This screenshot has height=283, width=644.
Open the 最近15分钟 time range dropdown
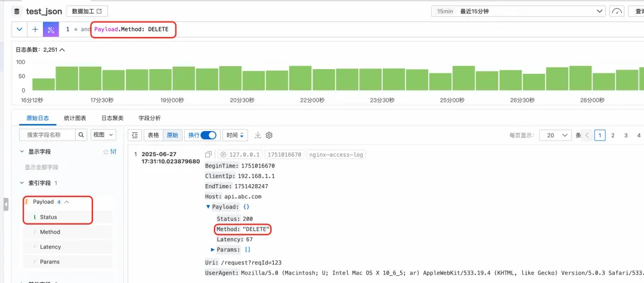pos(519,11)
